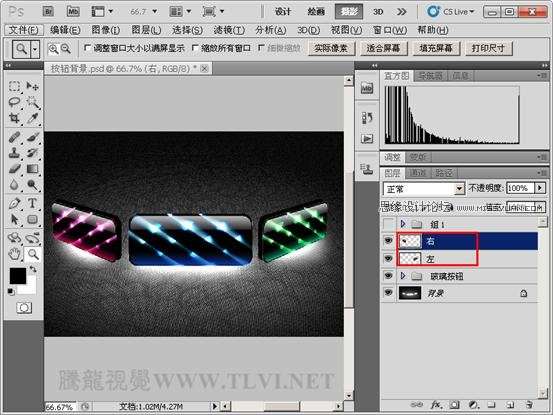Select the Eyedropper tool
Image resolution: width=553 pixels, height=415 pixels.
pos(32,118)
